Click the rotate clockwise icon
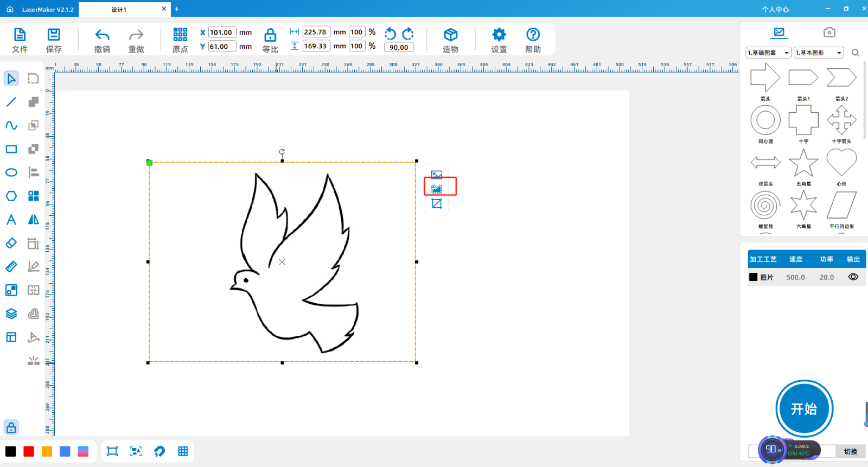This screenshot has height=467, width=868. [408, 34]
